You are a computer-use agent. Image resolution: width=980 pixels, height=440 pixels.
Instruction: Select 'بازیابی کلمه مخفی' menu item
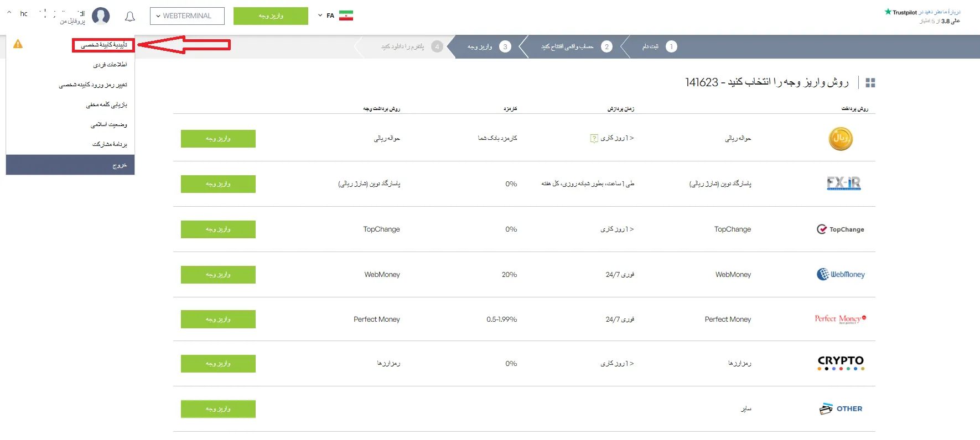[x=106, y=104]
